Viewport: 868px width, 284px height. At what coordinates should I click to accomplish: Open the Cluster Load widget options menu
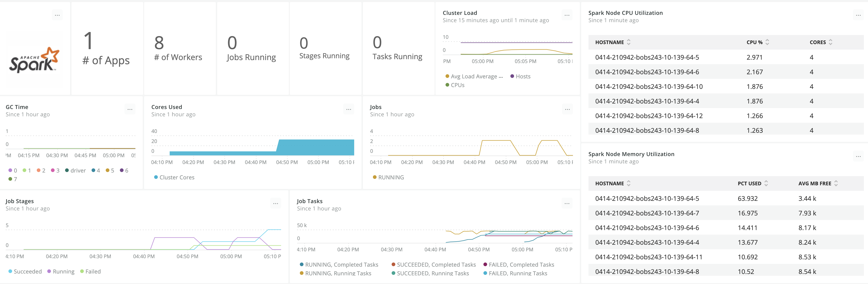567,15
